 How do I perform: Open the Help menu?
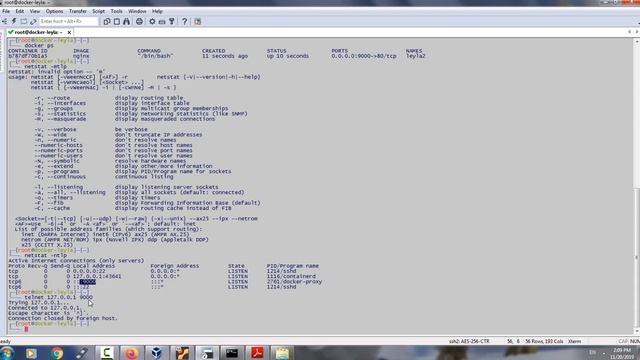click(157, 11)
